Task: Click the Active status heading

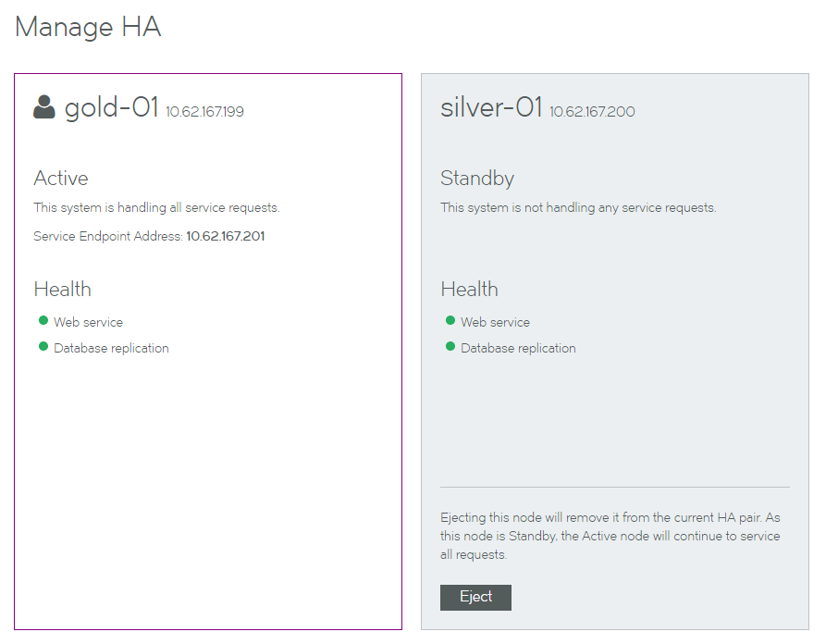Action: pyautogui.click(x=61, y=179)
